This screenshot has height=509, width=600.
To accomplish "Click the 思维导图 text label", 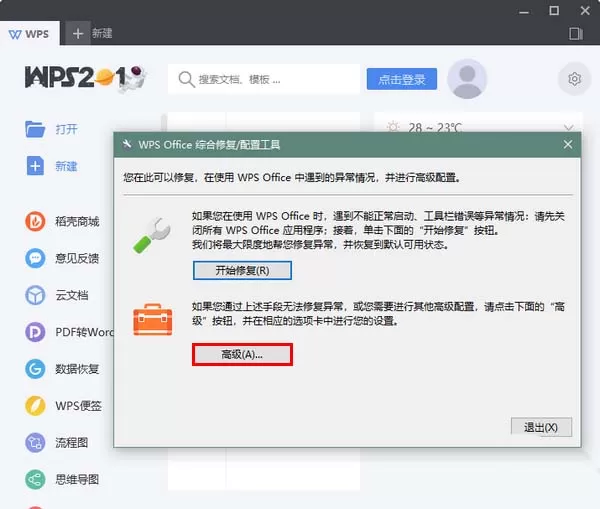I will (x=77, y=480).
